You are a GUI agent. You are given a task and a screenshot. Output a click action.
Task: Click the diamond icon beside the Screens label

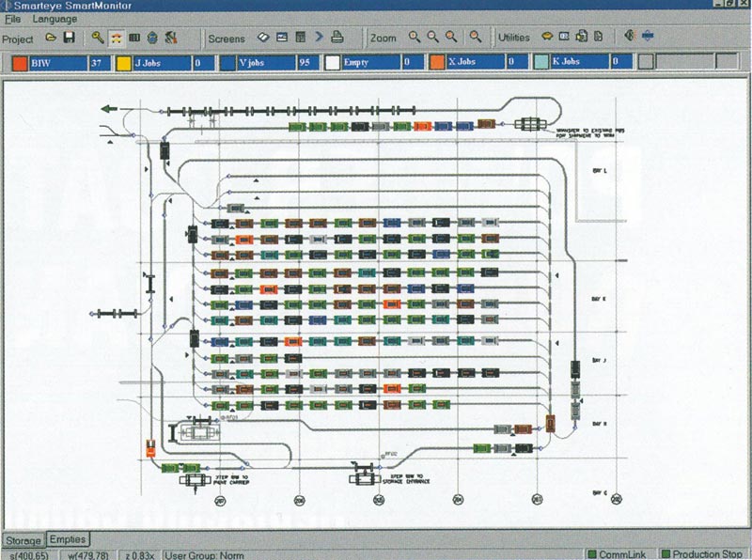pyautogui.click(x=264, y=38)
